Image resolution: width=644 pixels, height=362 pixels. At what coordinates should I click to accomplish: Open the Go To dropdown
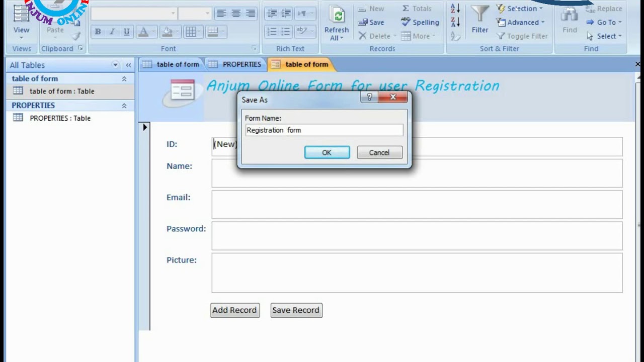tap(604, 22)
